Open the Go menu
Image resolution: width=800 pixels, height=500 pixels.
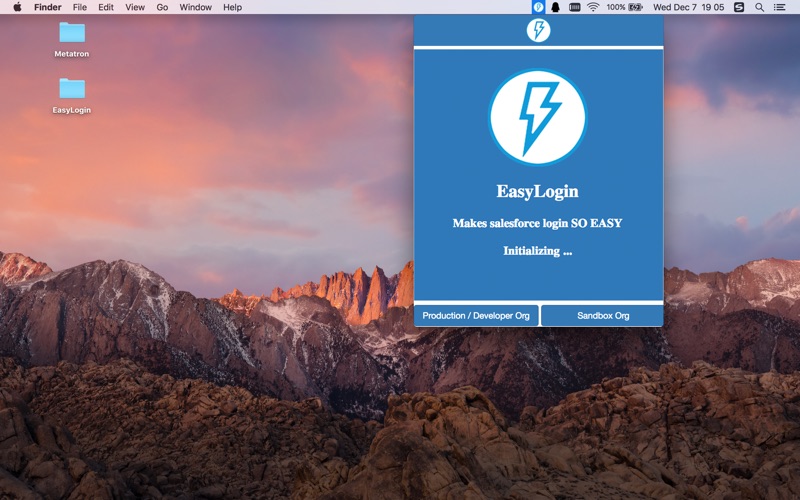(x=162, y=7)
